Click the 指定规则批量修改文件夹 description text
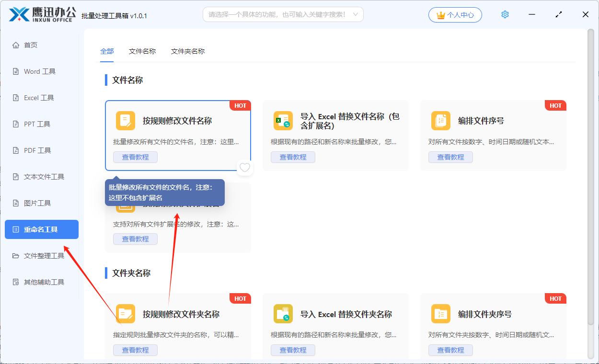Screen dimensions: 599x364 tap(175, 335)
